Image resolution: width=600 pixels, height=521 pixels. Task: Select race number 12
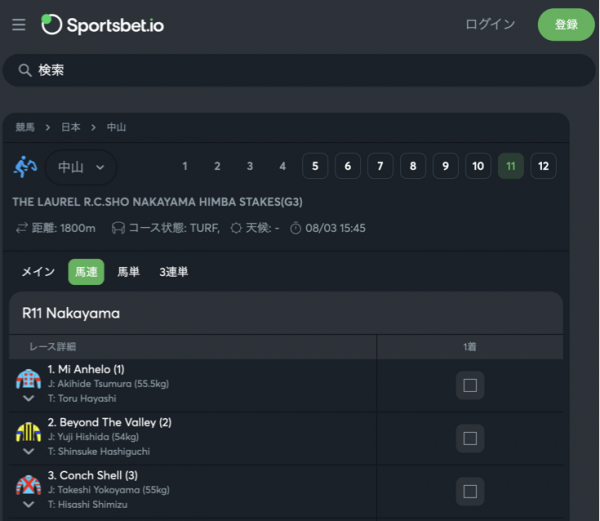543,166
